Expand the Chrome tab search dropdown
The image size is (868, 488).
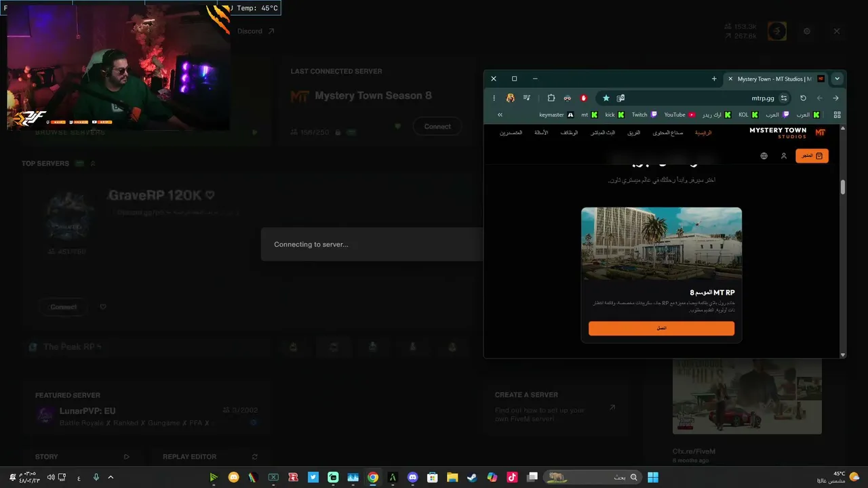pyautogui.click(x=837, y=79)
